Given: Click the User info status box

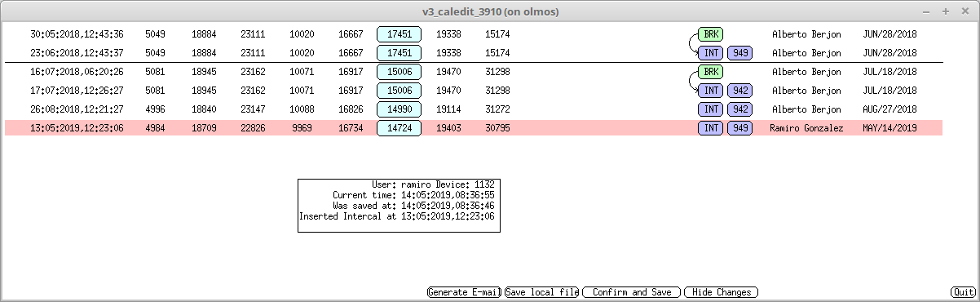Looking at the screenshot, I should pos(399,206).
